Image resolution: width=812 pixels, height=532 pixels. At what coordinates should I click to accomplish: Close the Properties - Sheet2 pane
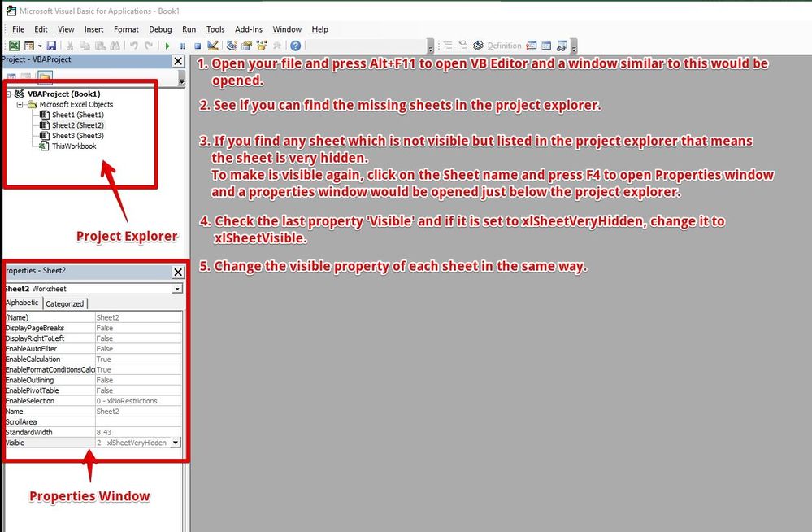coord(178,272)
